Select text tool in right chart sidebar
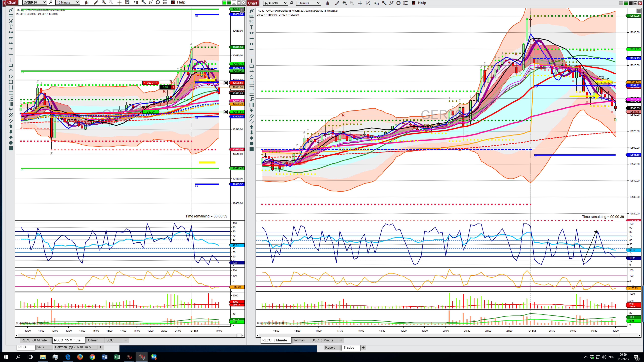 [252, 28]
